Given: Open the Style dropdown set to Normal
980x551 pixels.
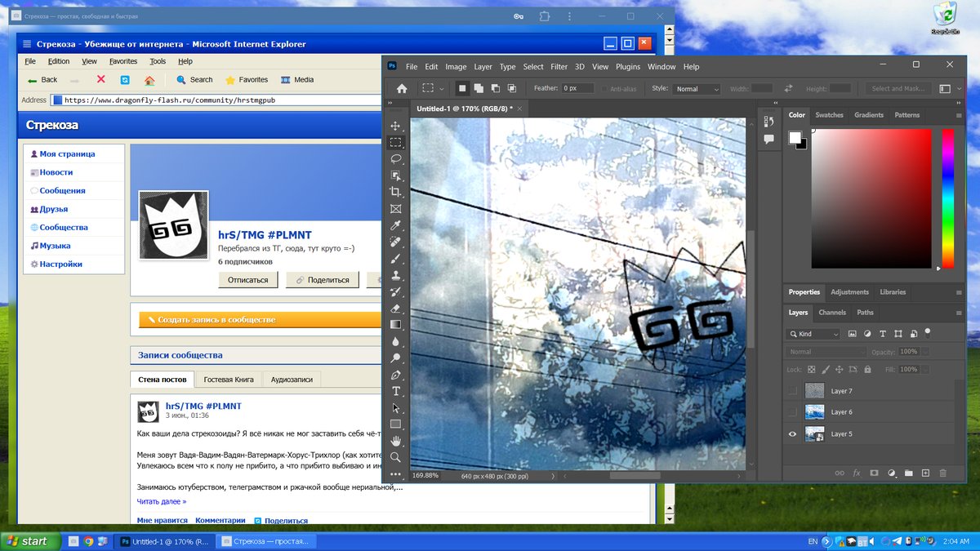Looking at the screenshot, I should (x=697, y=88).
